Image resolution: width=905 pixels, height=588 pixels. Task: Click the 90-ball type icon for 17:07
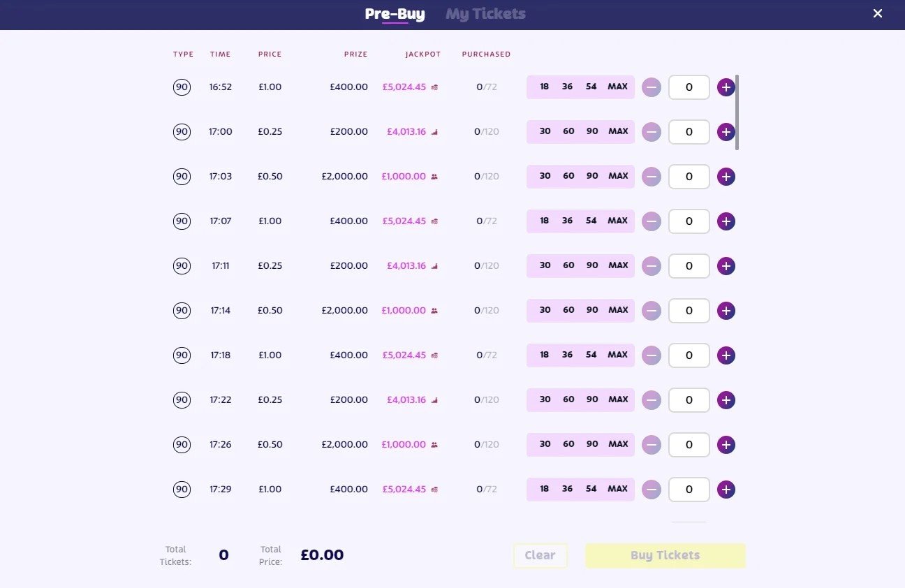tap(182, 221)
